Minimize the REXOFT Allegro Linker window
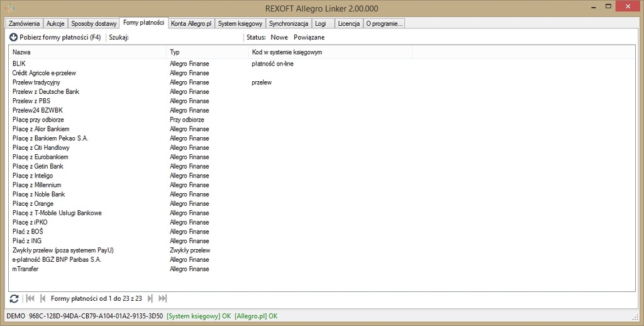This screenshot has height=326, width=644. click(594, 8)
